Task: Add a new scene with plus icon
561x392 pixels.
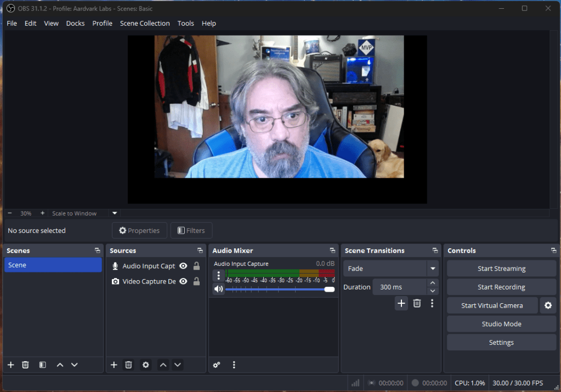Action: (x=10, y=365)
